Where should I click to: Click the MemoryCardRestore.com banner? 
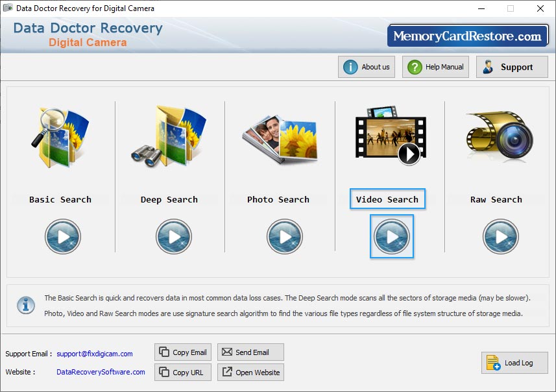[468, 36]
